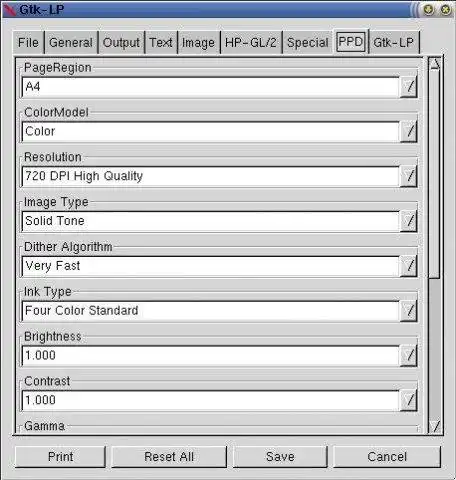Go to the Text tab

[161, 43]
